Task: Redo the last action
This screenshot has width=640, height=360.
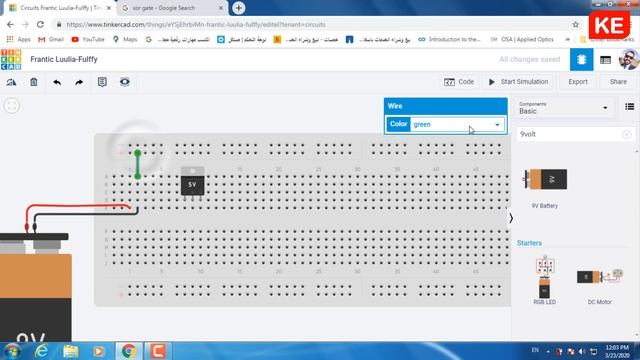Action: (79, 82)
